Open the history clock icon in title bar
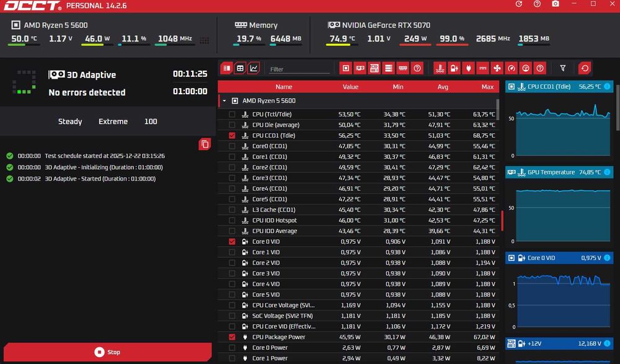This screenshot has height=364, width=620. (x=519, y=4)
